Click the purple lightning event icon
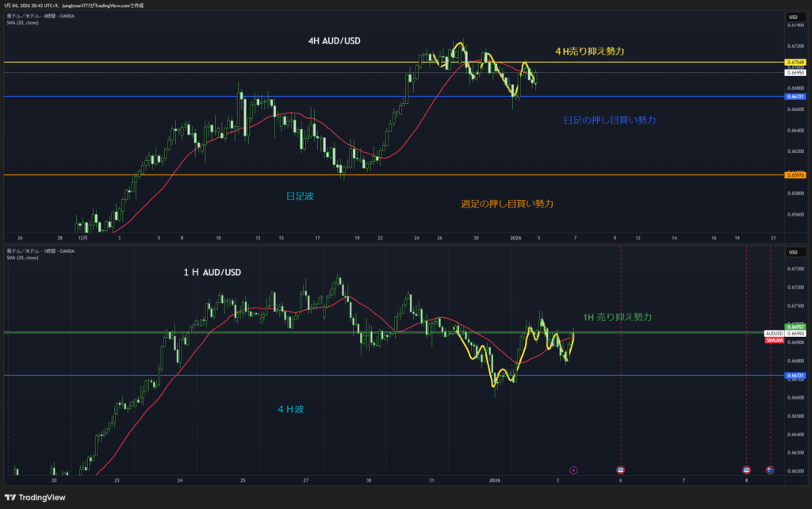 573,470
